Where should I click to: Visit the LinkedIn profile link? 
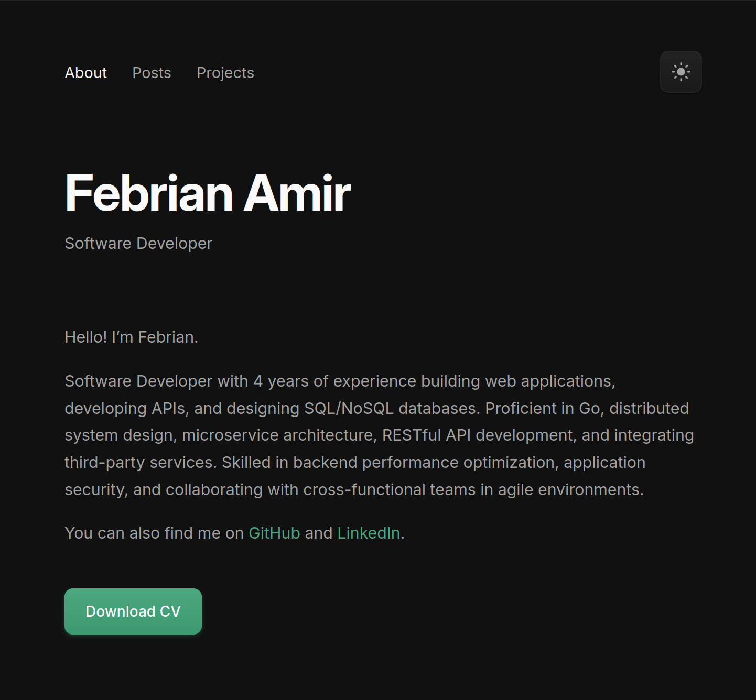[369, 533]
